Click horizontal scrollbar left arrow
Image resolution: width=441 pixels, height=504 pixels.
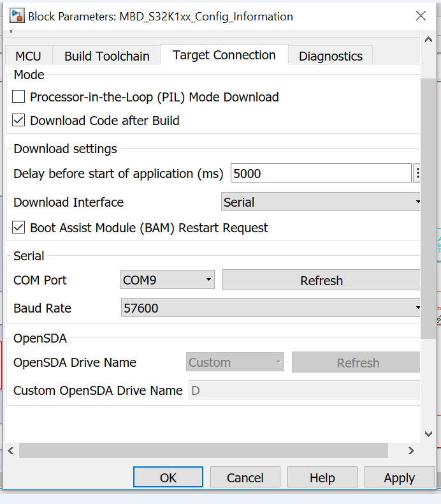click(10, 450)
